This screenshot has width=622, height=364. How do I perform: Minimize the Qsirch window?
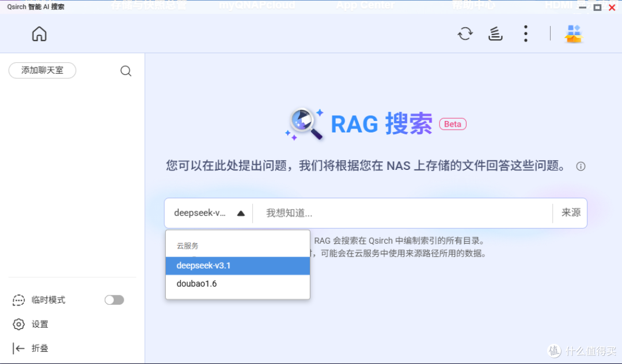(x=582, y=7)
